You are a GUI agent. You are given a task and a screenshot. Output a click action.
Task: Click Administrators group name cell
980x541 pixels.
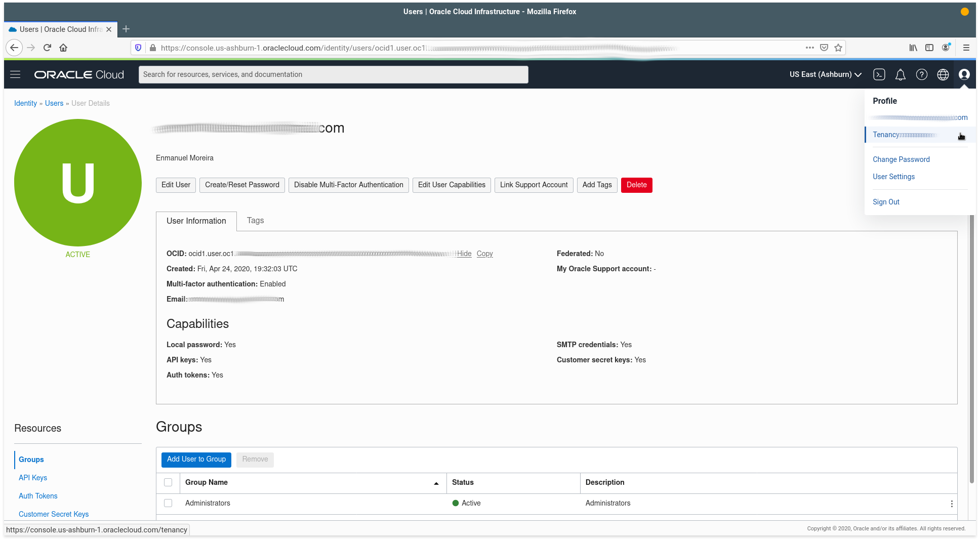tap(208, 503)
